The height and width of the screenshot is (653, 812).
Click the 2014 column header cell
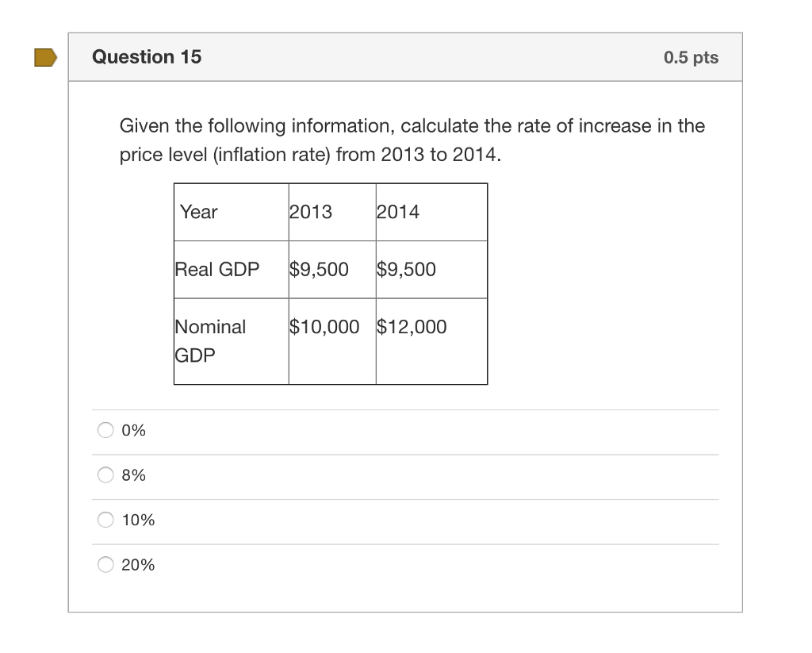pos(397,212)
